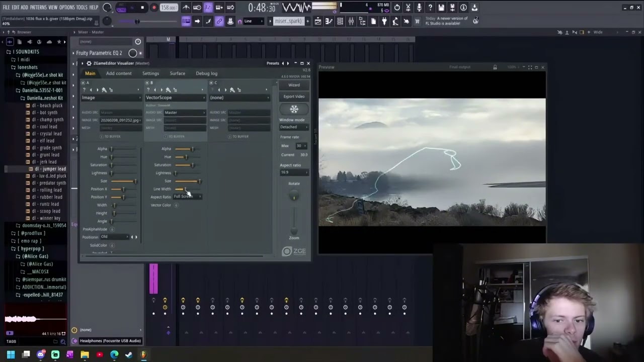The image size is (644, 362).
Task: Switch to the Settings tab
Action: click(150, 73)
